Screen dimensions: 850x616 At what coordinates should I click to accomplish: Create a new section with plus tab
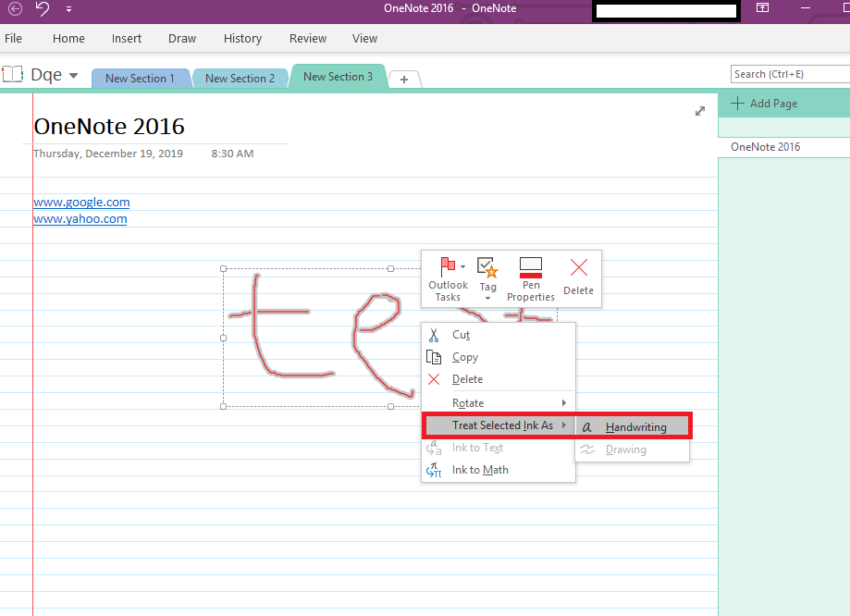pos(404,80)
